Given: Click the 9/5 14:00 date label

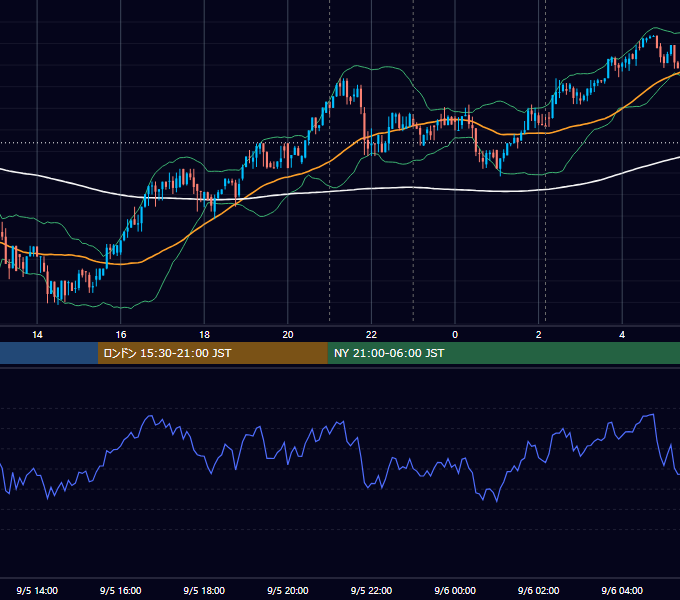Looking at the screenshot, I should [37, 590].
